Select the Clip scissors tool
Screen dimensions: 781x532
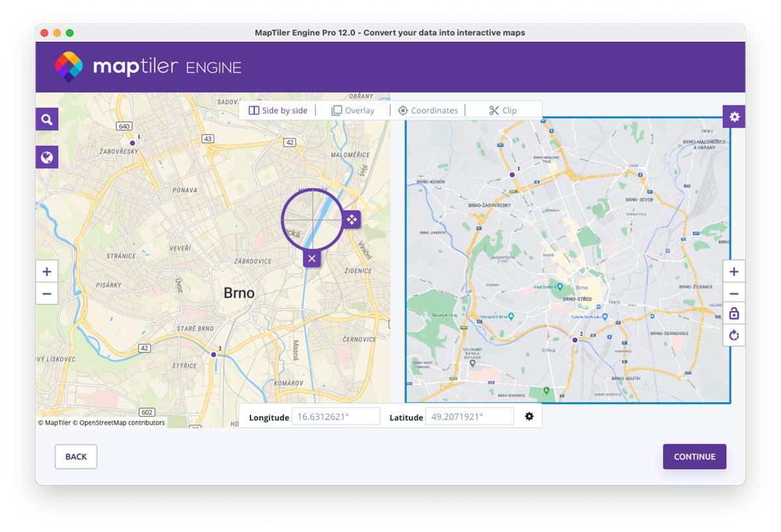[503, 110]
